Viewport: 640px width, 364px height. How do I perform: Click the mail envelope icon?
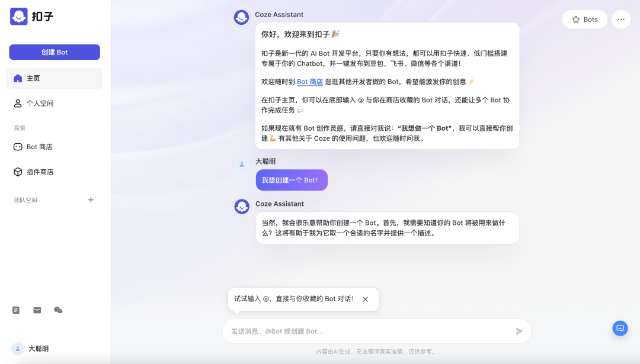tap(37, 310)
